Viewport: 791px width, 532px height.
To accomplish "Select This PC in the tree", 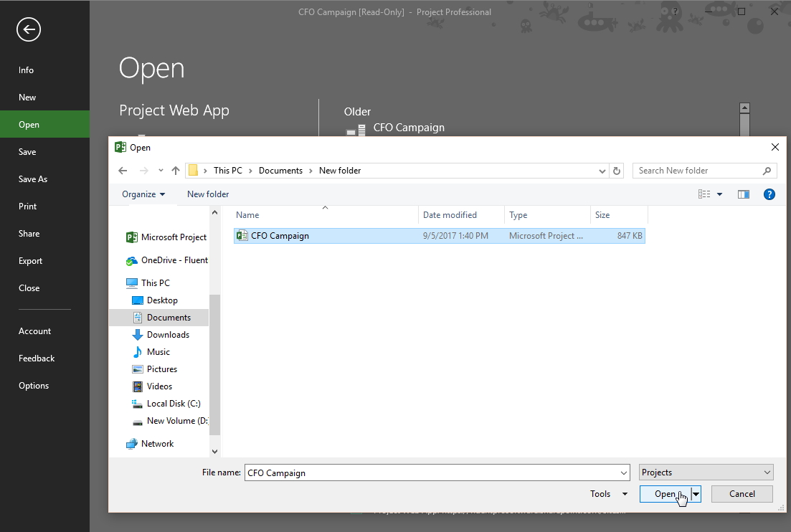I will coord(148,283).
